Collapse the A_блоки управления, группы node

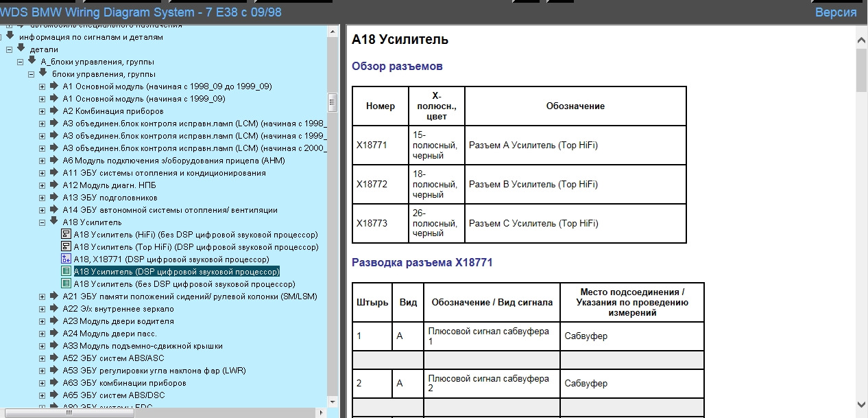pos(21,62)
